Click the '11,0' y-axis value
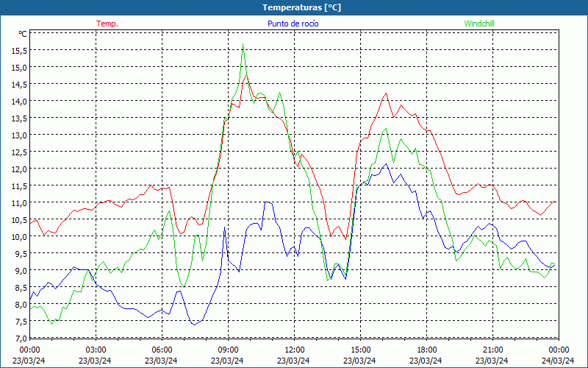The height and width of the screenshot is (368, 588). point(20,203)
